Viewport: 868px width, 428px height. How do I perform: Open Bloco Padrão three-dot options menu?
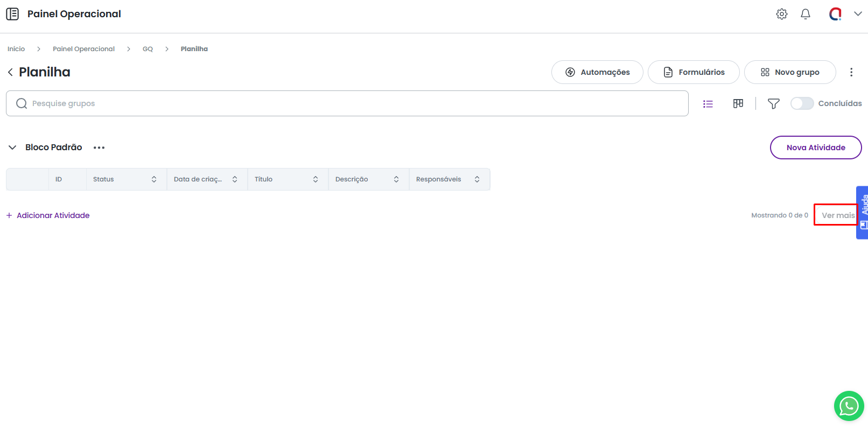click(x=99, y=148)
